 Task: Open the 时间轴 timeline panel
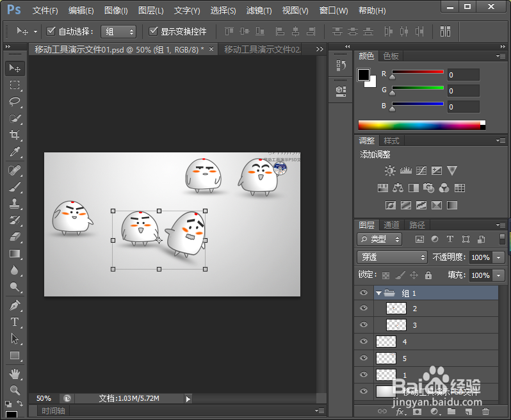(x=53, y=411)
